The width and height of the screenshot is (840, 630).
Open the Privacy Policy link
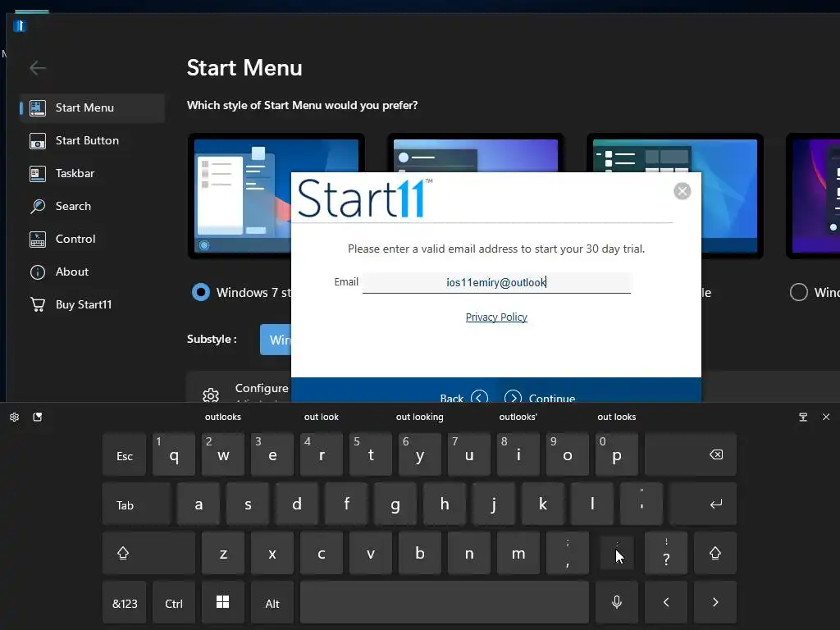(496, 317)
